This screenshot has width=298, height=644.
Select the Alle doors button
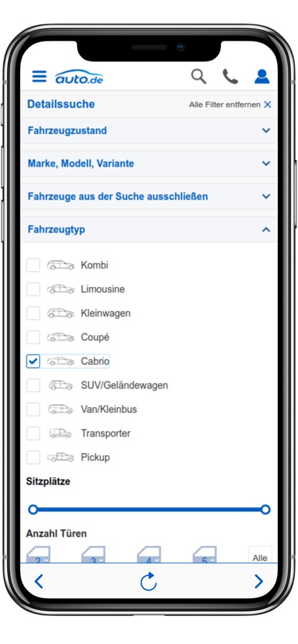coord(260,555)
